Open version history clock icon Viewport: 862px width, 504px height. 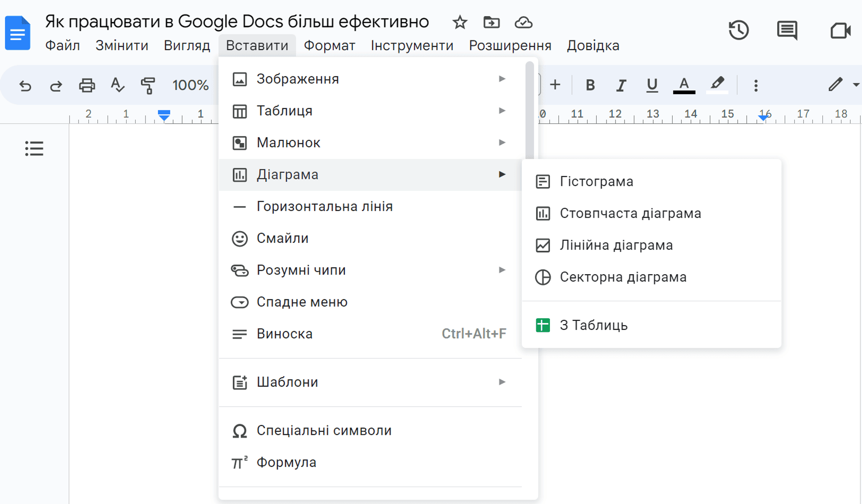point(739,31)
